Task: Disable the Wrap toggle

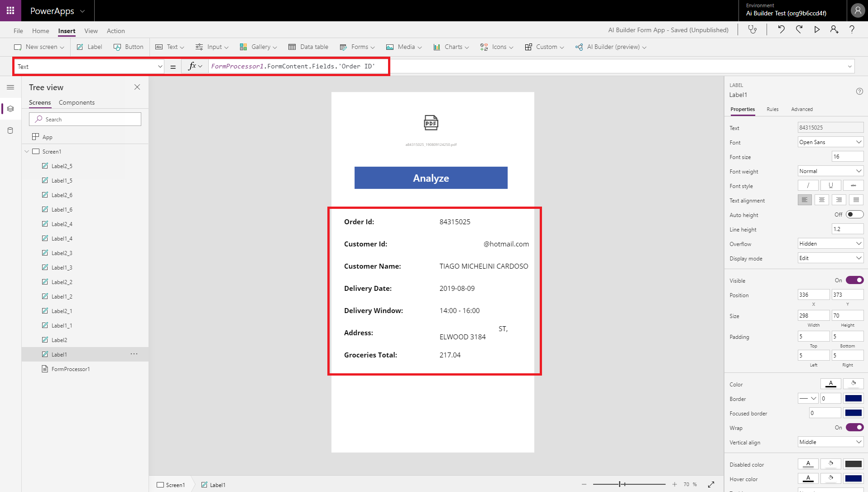Action: click(x=854, y=428)
